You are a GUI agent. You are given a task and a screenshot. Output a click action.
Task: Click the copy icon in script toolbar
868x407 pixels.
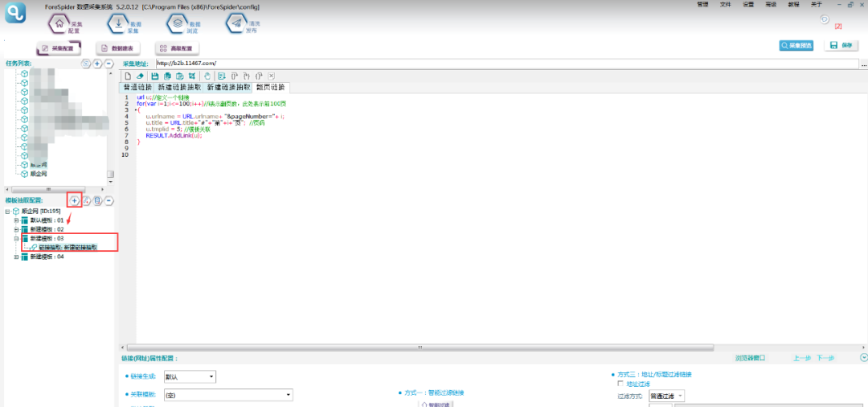tap(166, 76)
